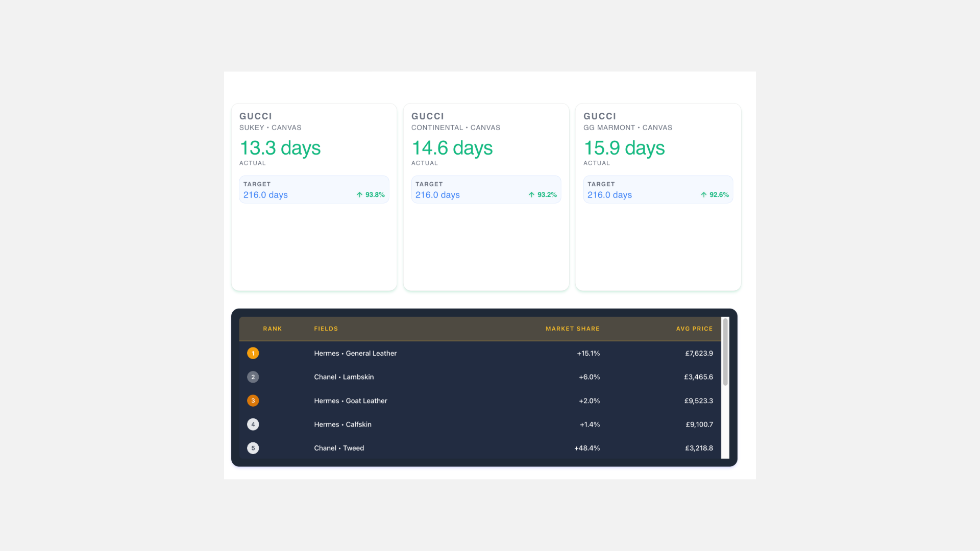Click the rank 4 badge

[x=253, y=424]
